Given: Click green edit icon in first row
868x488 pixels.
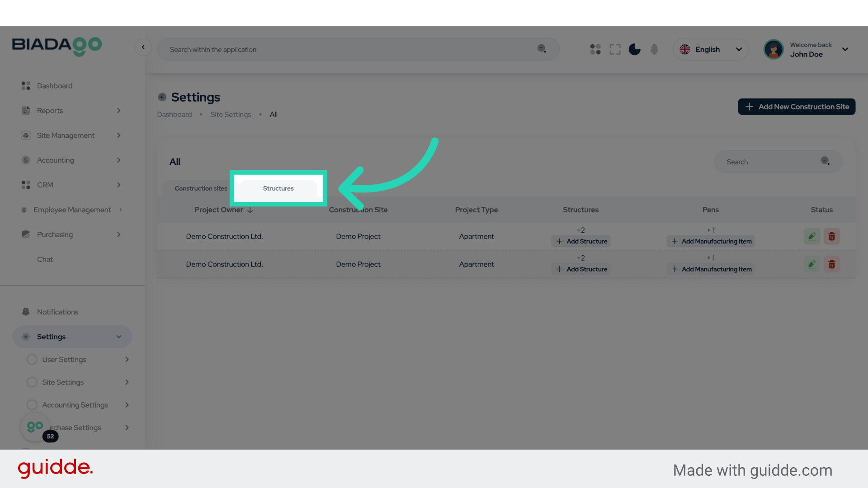Looking at the screenshot, I should 812,236.
